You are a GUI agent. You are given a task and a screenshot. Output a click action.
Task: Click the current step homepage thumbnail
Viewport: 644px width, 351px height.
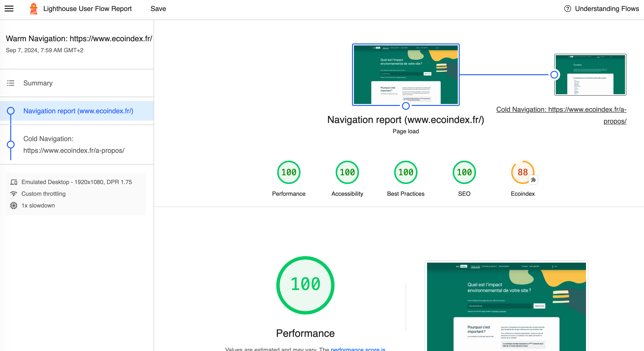point(406,75)
